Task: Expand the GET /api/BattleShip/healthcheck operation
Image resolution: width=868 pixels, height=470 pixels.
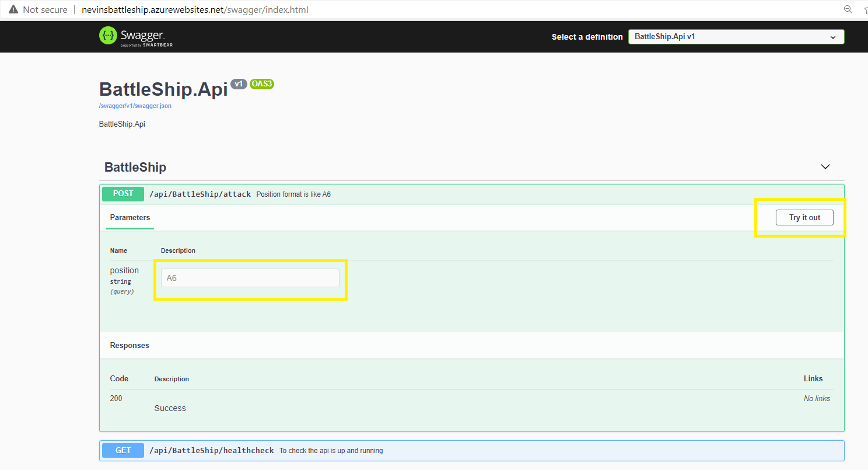Action: (x=472, y=450)
